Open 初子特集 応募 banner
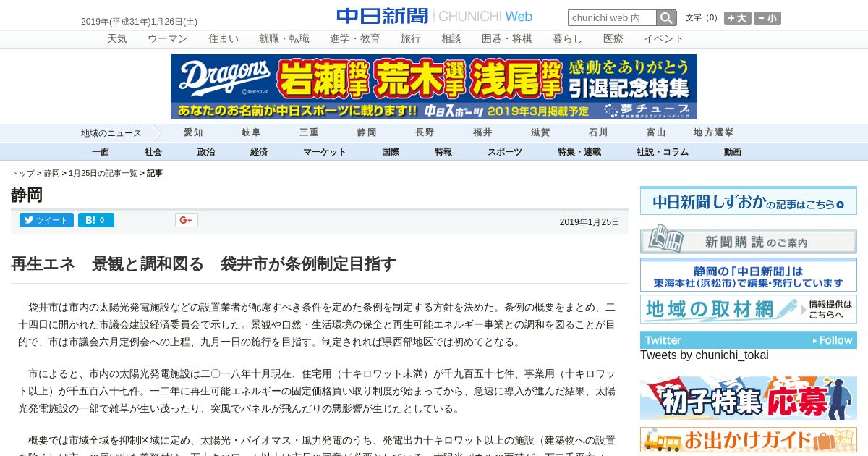Viewport: 868px width, 456px height. (x=749, y=398)
